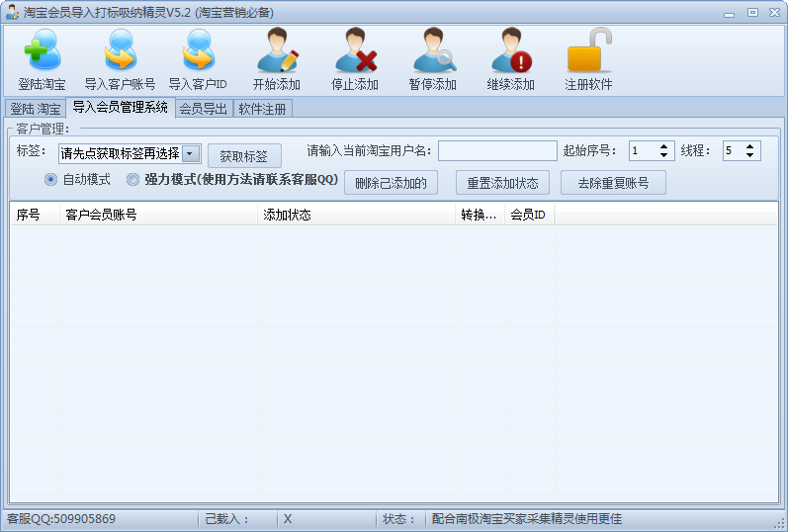Image resolution: width=788 pixels, height=532 pixels.
Task: Click 去除重复账号 button
Action: pos(613,183)
